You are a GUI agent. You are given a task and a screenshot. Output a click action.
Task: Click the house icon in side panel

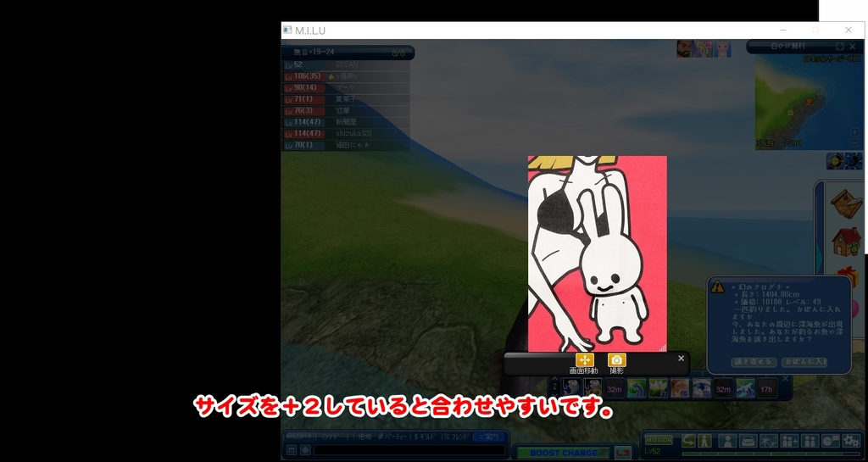(x=845, y=241)
